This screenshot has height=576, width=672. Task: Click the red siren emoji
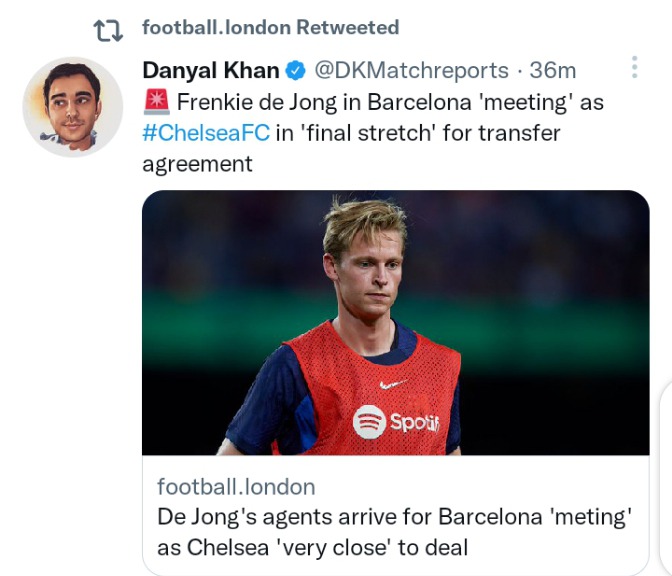click(156, 102)
